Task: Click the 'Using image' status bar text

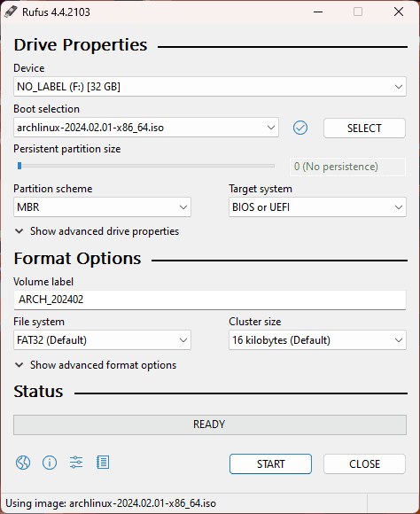Action: [x=111, y=503]
